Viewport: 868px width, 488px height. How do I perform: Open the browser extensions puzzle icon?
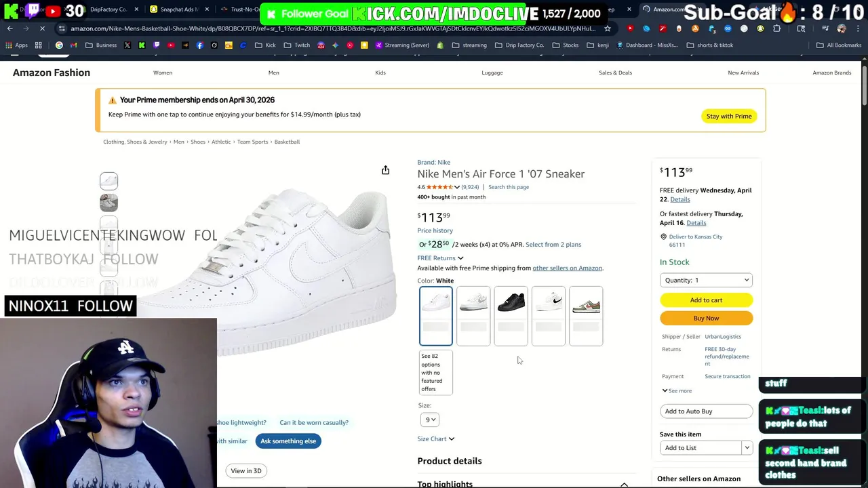click(776, 28)
